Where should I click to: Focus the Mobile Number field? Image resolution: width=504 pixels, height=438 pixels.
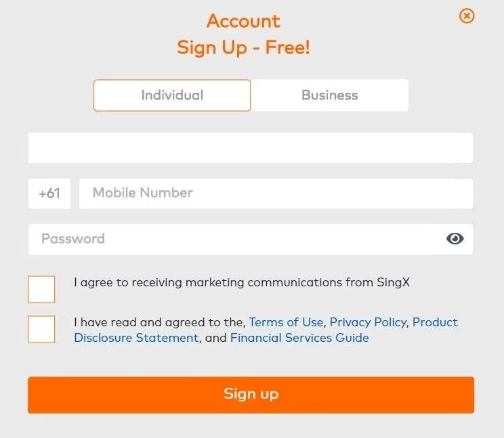click(x=276, y=194)
